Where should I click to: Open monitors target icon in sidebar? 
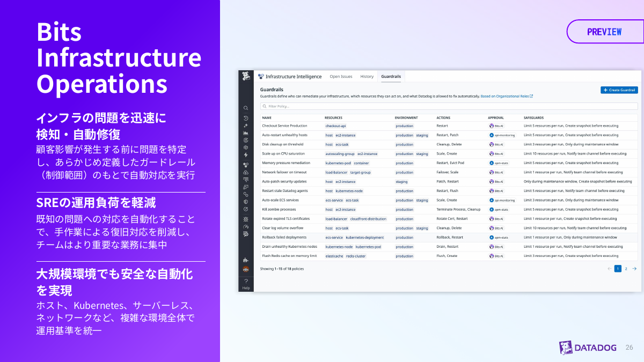(246, 139)
